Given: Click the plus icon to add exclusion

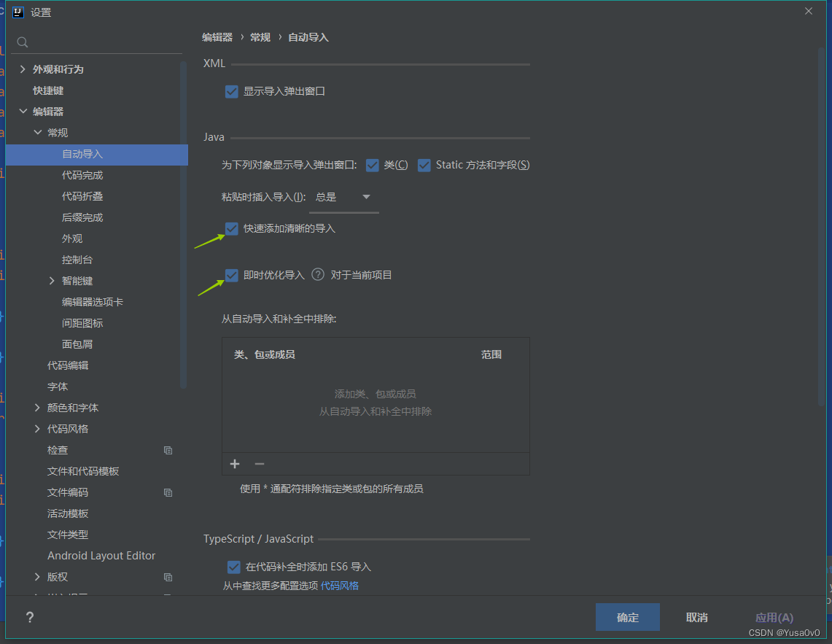Looking at the screenshot, I should coord(235,464).
